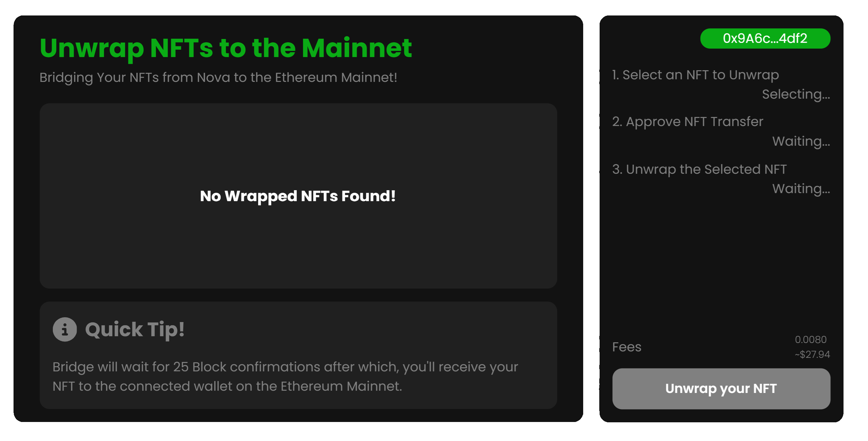The image size is (868, 441).
Task: Click the empty area of the steps sidebar
Action: (x=721, y=266)
